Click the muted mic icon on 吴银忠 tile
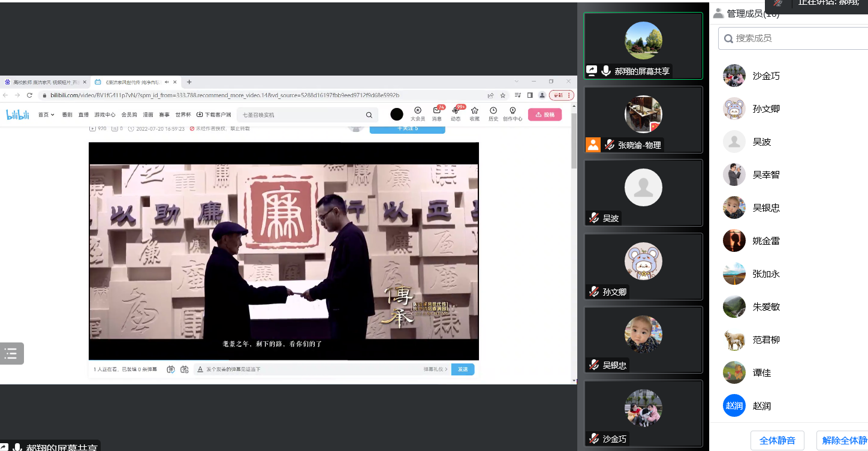Image resolution: width=868 pixels, height=451 pixels. (594, 365)
